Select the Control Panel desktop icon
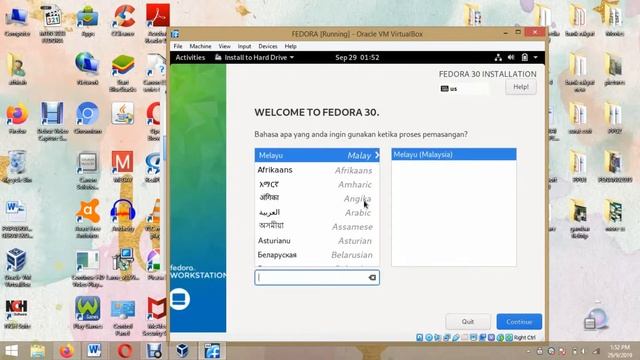Screen dimensions: 640x360 123,318
